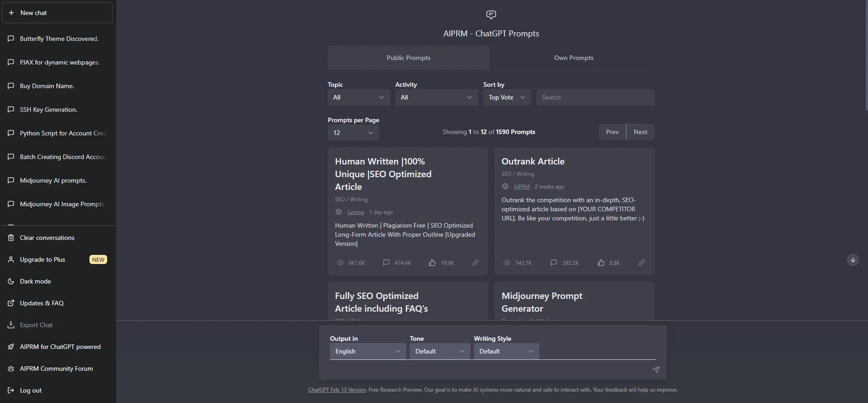Open the Jumma author link

[x=355, y=212]
